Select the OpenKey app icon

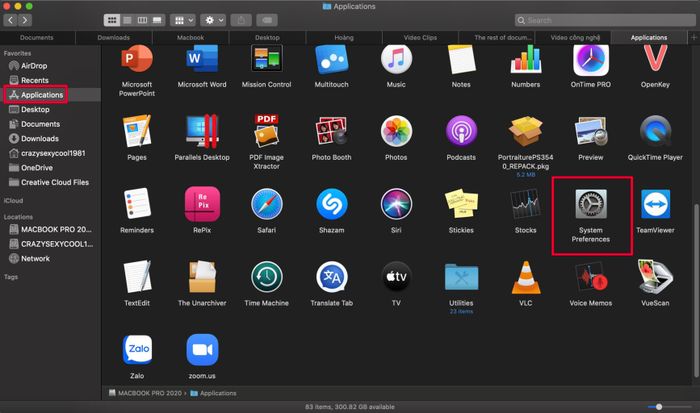tap(655, 58)
